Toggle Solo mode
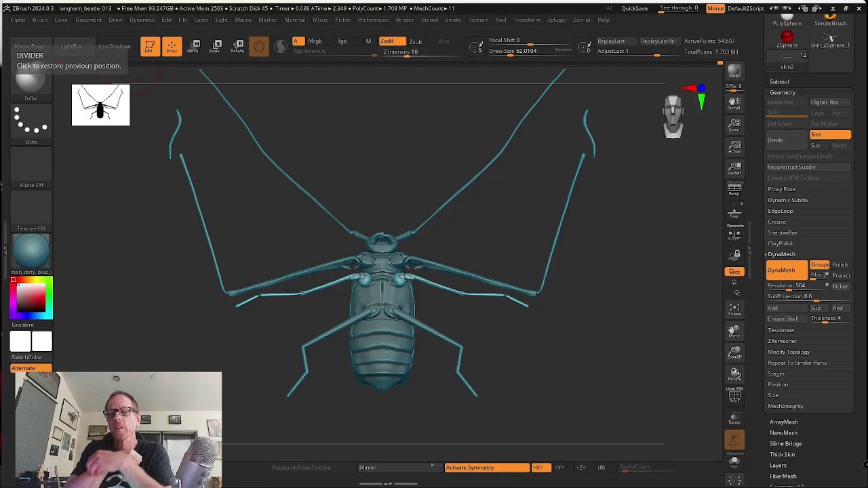 coord(734,462)
